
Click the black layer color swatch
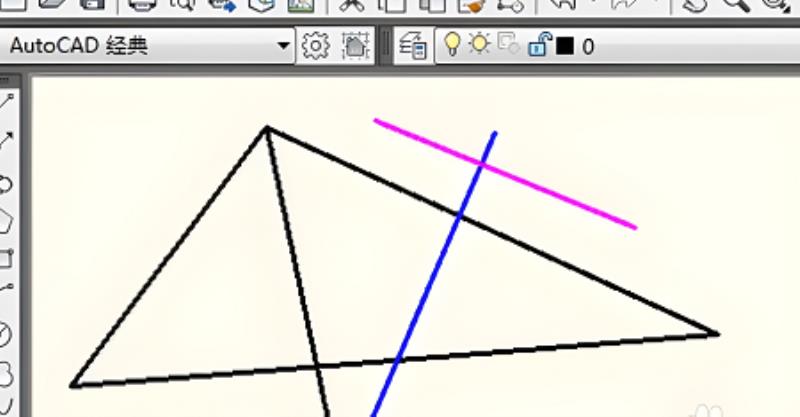pos(565,46)
